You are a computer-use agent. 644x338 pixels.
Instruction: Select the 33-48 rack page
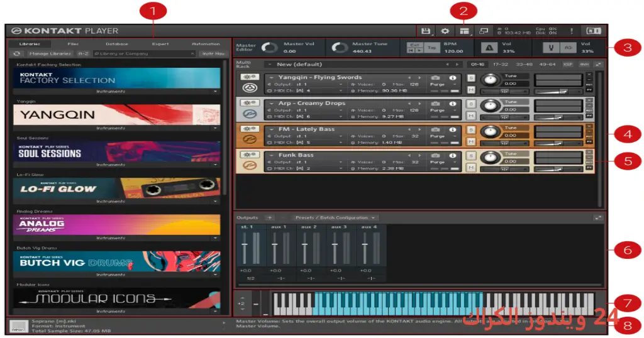pyautogui.click(x=524, y=65)
